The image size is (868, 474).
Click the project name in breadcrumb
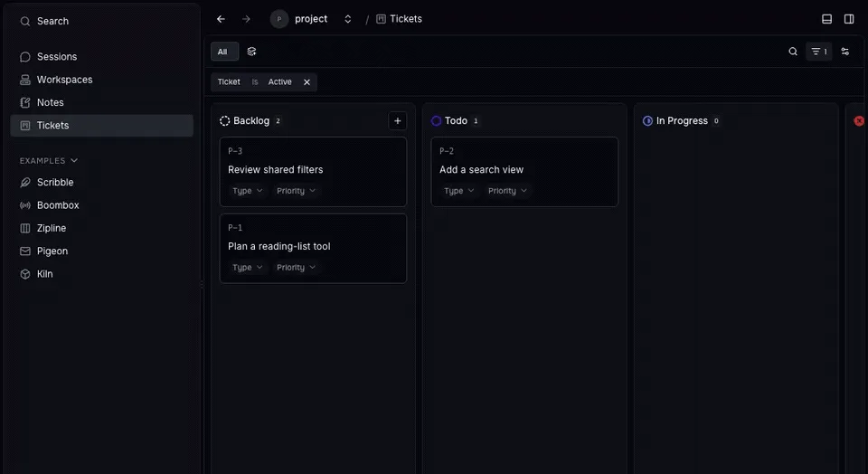tap(311, 19)
